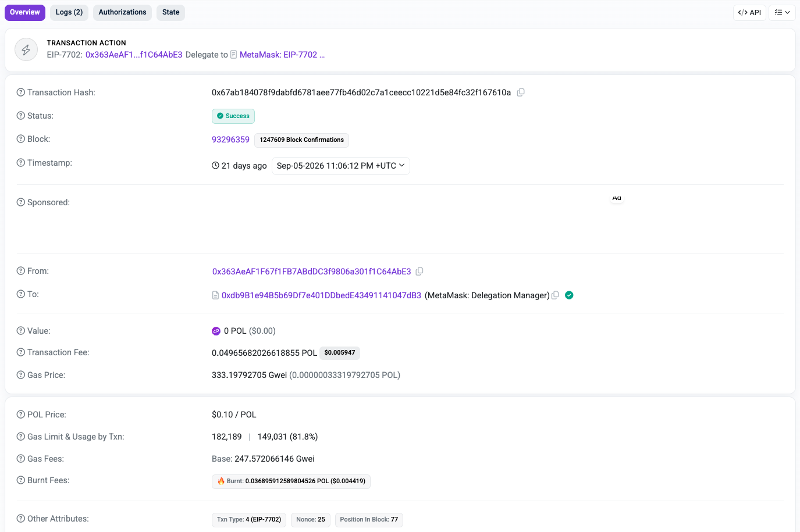Click the Success status badge

233,116
